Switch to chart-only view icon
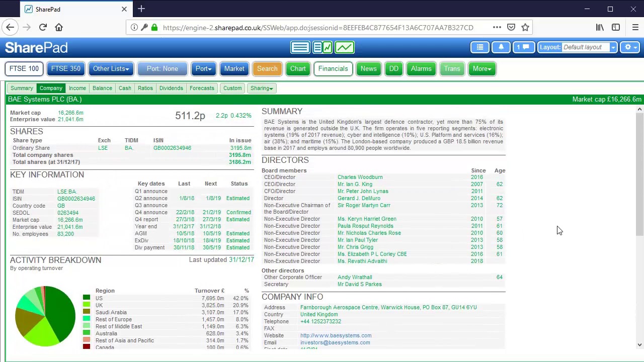The height and width of the screenshot is (362, 644). click(345, 47)
